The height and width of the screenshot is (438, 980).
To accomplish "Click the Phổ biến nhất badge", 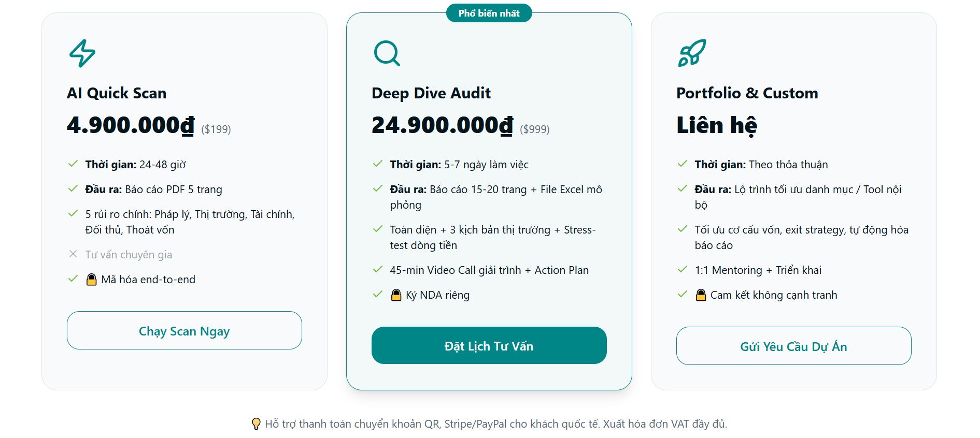I will tap(489, 13).
